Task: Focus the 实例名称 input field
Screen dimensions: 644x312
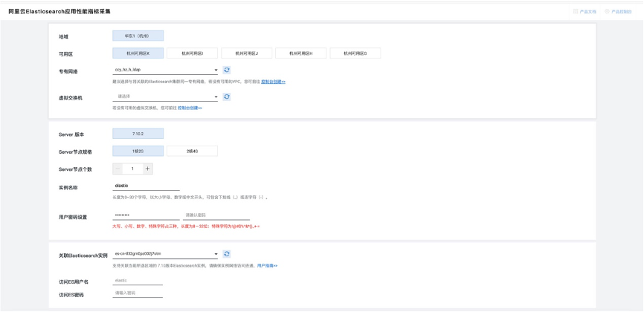Action: pyautogui.click(x=146, y=186)
